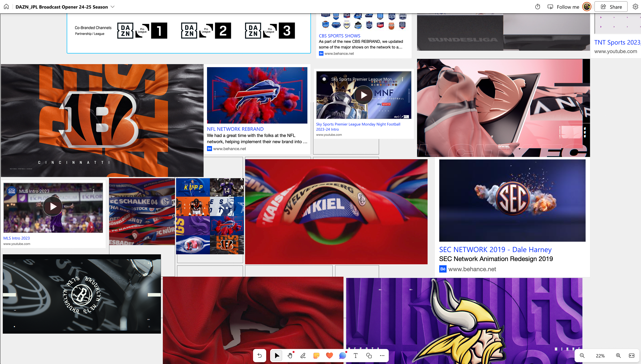641x364 pixels.
Task: Select the inking pen tool
Action: pyautogui.click(x=303, y=355)
